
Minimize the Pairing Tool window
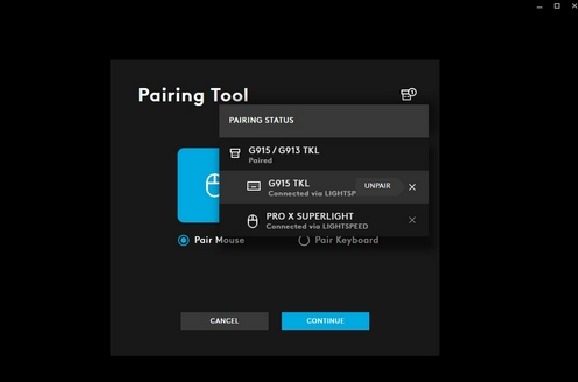coord(539,6)
